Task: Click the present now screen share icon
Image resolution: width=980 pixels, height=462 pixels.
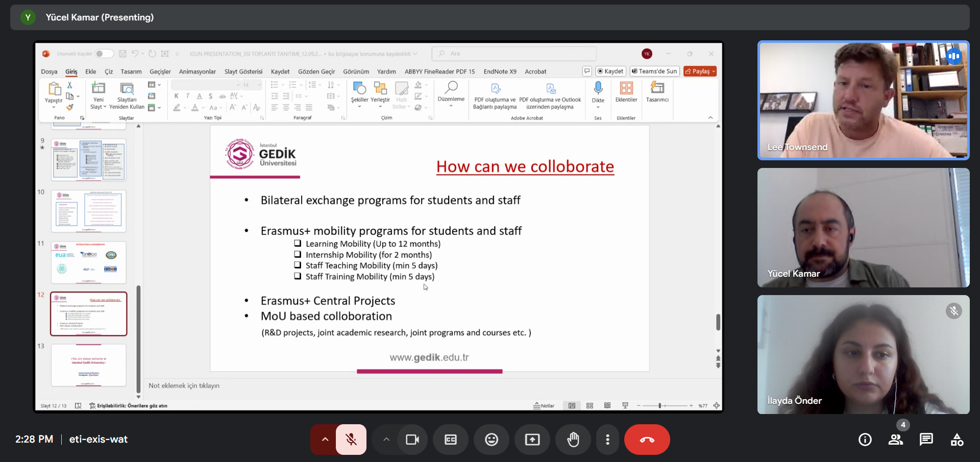Action: [x=532, y=440]
